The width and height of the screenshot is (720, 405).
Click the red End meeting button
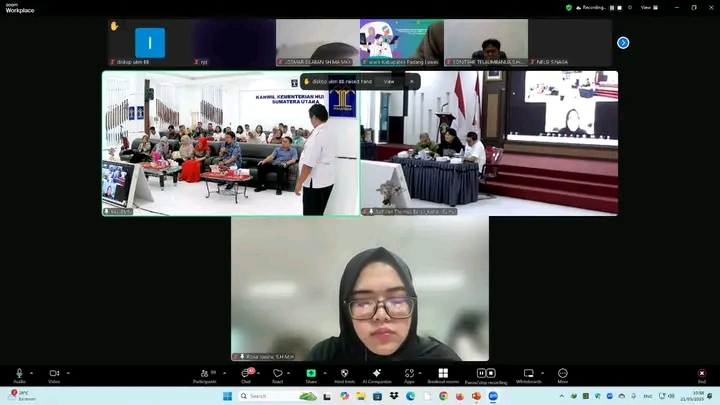tap(702, 374)
